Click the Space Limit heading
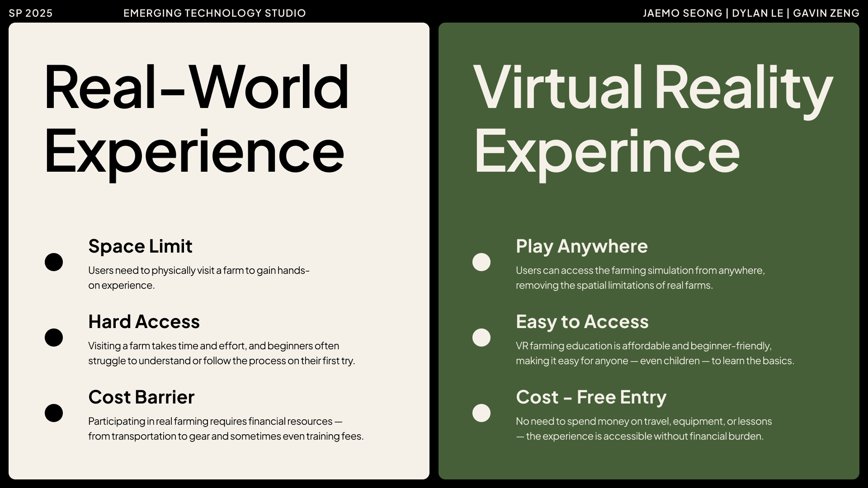868x488 pixels. point(140,246)
